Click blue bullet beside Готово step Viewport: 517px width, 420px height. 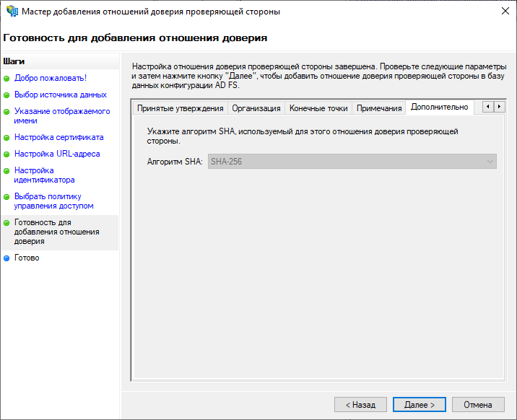tap(7, 258)
